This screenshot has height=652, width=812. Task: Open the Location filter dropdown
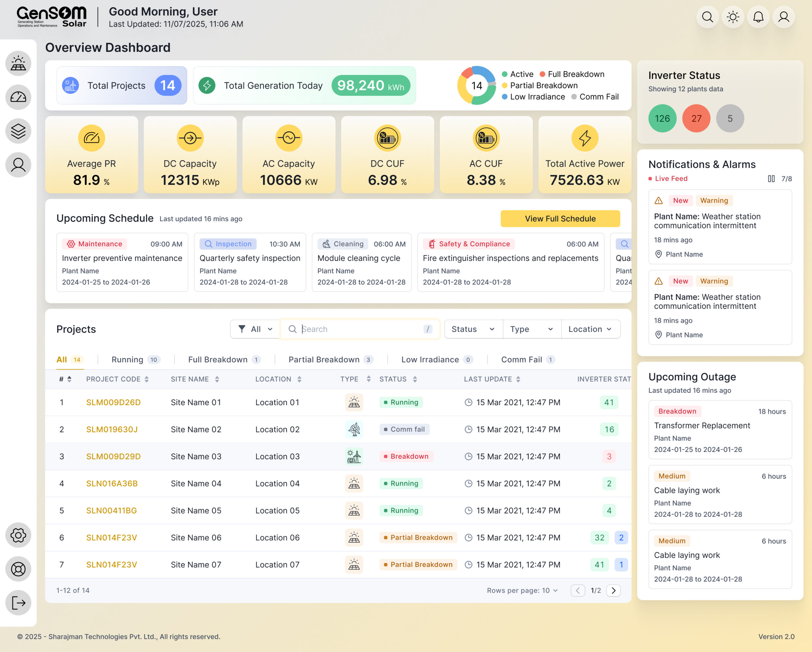tap(590, 329)
